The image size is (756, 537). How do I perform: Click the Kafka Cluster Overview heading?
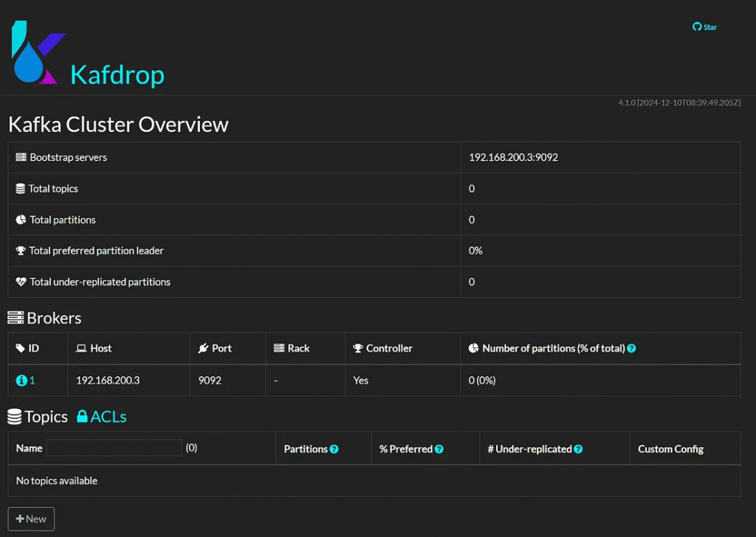(x=118, y=124)
